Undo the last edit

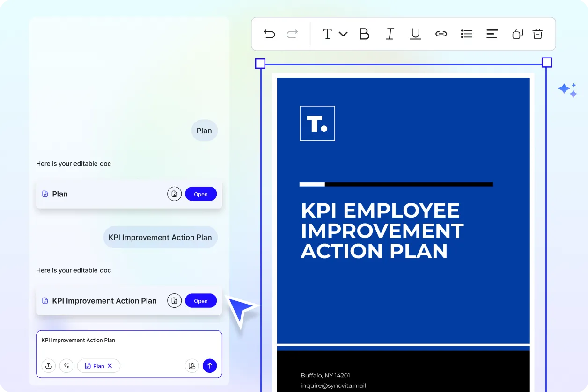[x=269, y=34]
